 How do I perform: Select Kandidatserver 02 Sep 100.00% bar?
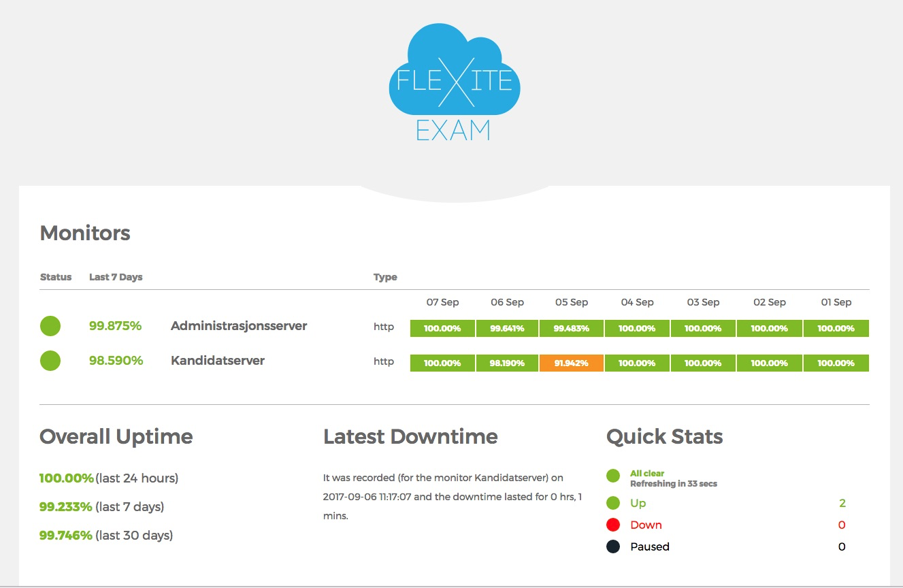pyautogui.click(x=770, y=363)
